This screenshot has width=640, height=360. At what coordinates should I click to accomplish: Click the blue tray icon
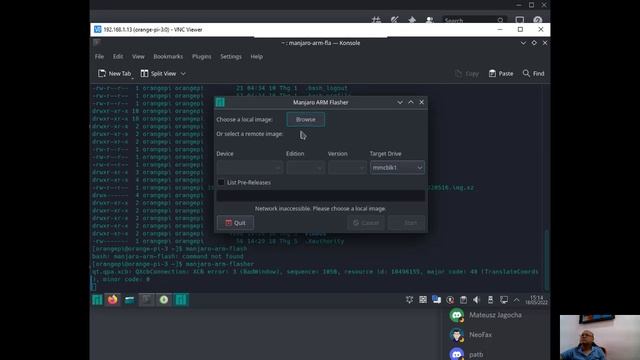436,300
